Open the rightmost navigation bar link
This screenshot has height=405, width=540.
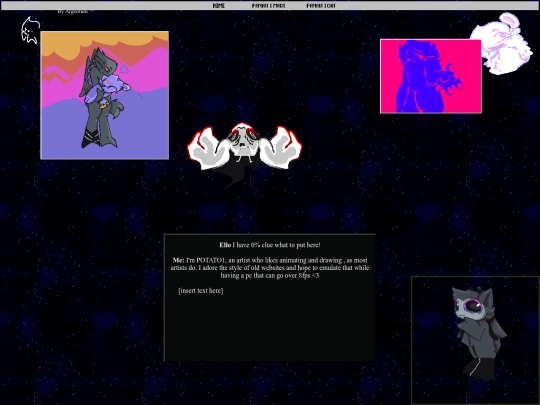321,6
